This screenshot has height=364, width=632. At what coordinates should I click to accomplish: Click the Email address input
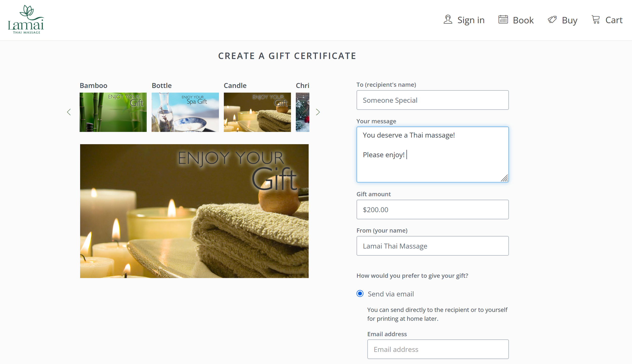pyautogui.click(x=438, y=349)
